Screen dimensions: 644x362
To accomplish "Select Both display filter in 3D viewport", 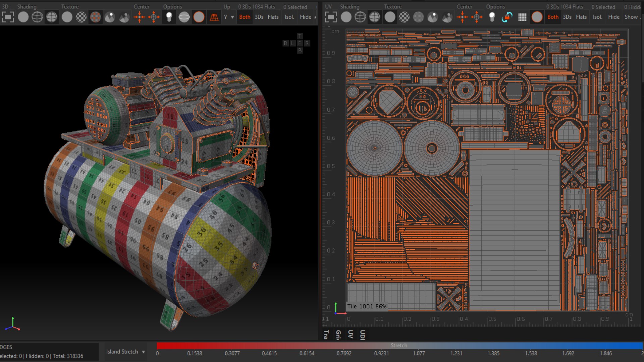I will tap(245, 17).
